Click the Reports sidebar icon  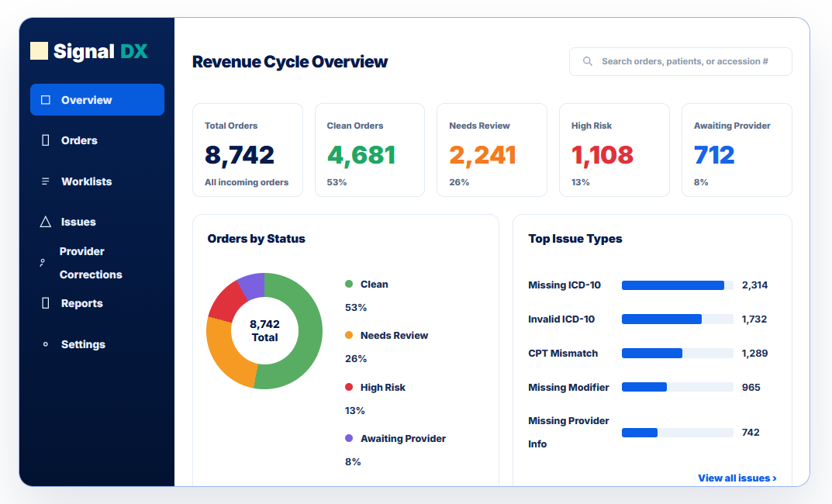pos(46,303)
